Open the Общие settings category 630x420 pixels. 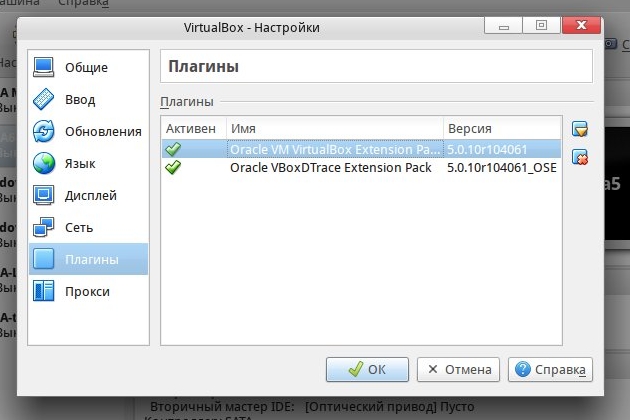(x=88, y=67)
